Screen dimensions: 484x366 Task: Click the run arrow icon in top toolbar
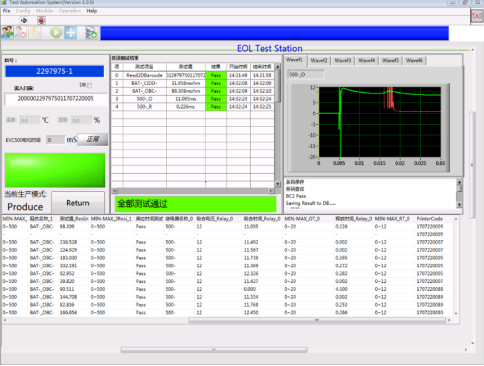[24, 21]
